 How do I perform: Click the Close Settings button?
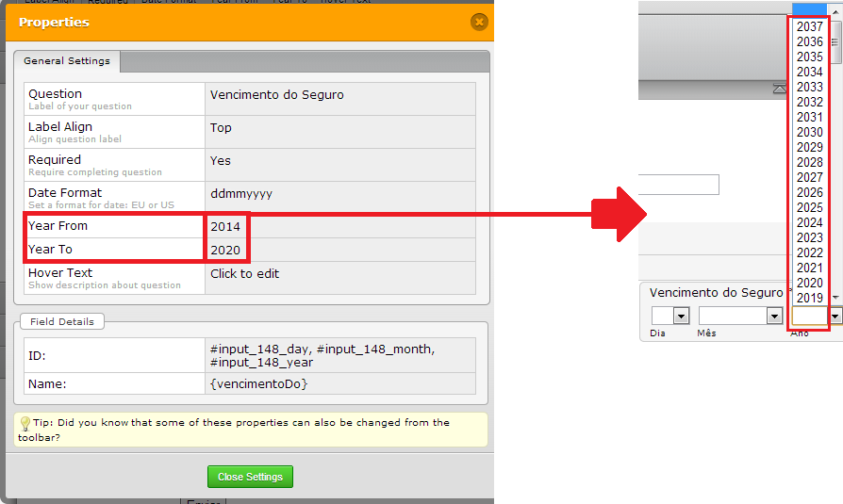coord(250,477)
